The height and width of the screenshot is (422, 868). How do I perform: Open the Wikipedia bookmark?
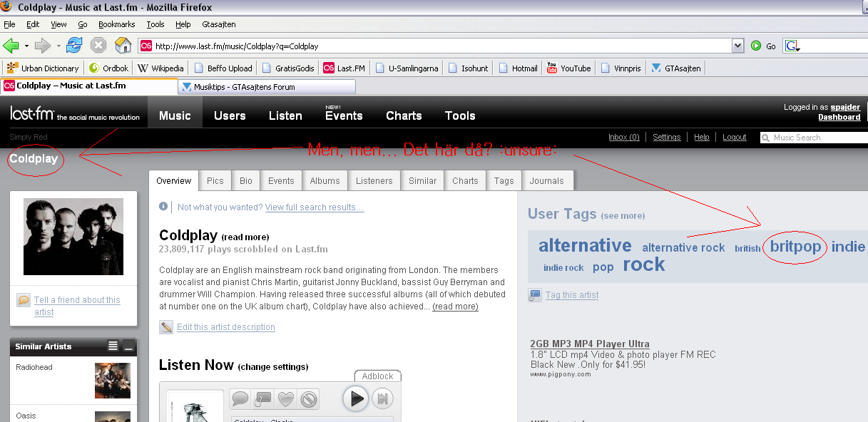coord(160,68)
